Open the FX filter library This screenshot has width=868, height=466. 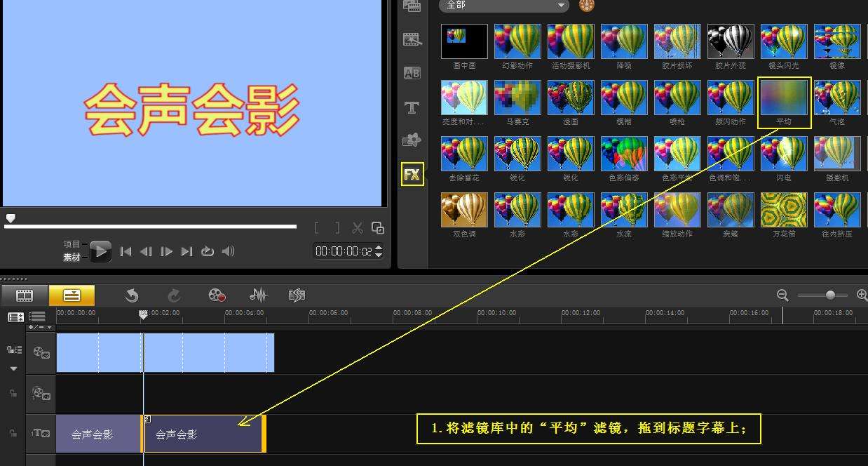tap(412, 174)
